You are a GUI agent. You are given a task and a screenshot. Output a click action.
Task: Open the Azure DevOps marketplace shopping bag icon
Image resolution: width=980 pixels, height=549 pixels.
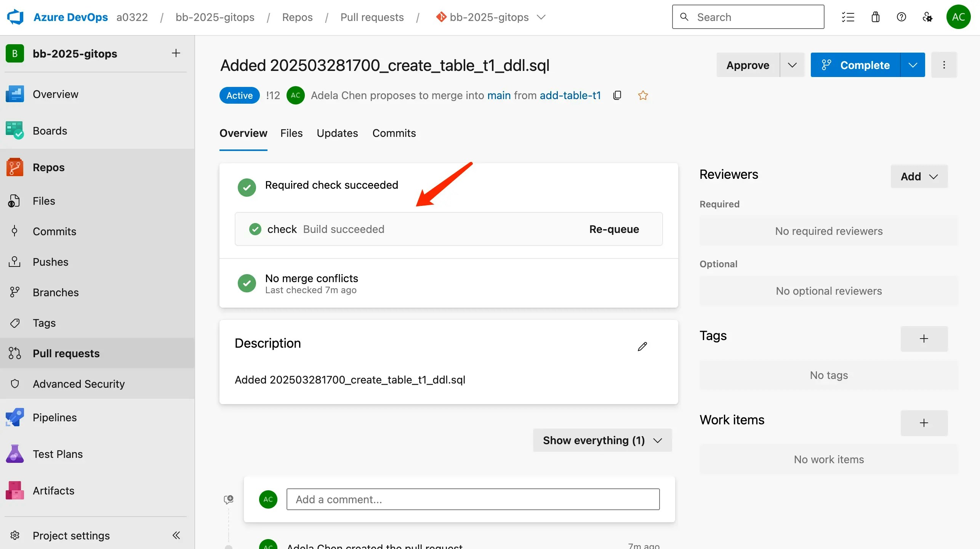[875, 17]
